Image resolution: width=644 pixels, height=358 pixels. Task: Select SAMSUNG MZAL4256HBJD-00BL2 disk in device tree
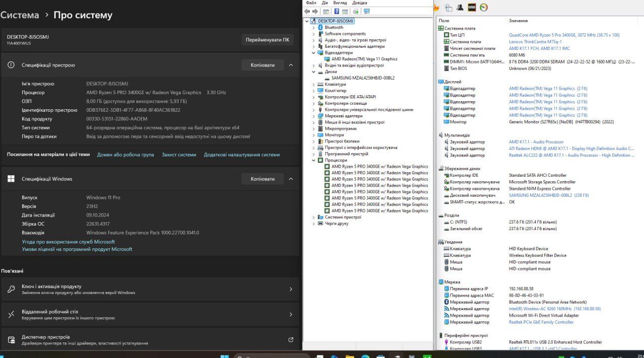click(x=363, y=78)
